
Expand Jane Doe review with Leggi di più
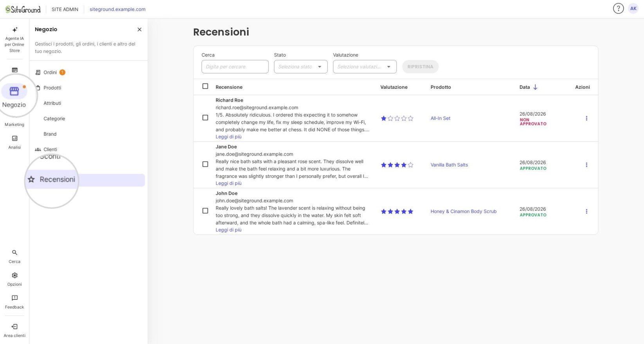228,183
